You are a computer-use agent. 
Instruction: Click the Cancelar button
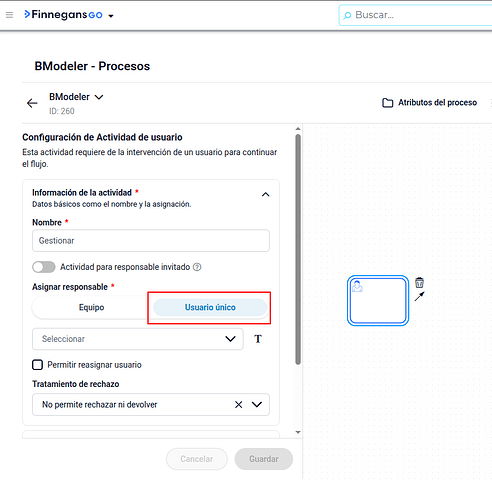197,459
